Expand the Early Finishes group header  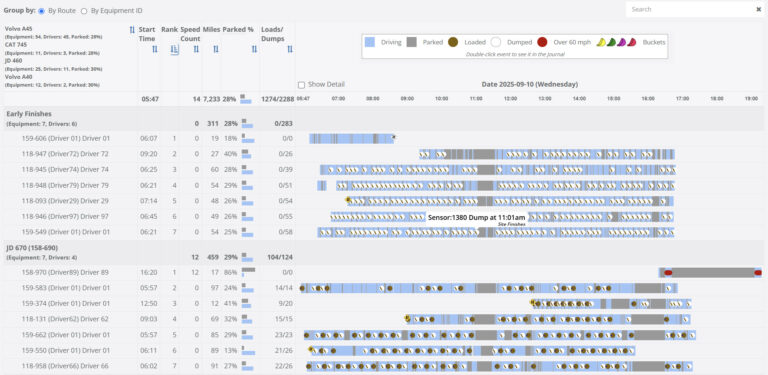point(29,114)
